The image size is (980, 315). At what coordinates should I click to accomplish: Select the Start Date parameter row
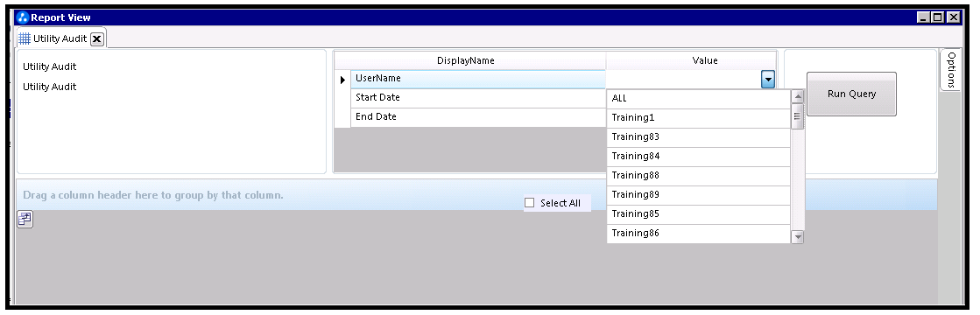click(x=478, y=98)
